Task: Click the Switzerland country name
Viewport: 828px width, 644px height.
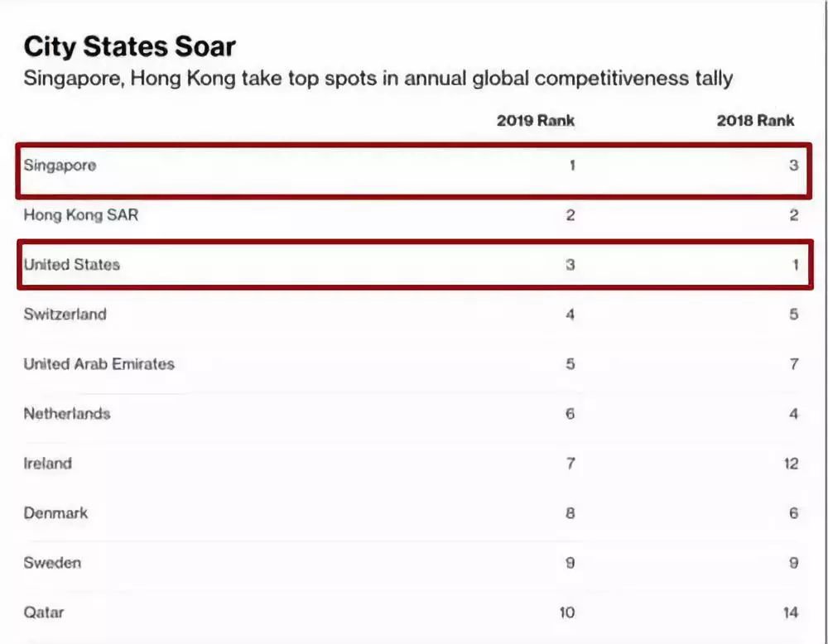Action: click(x=65, y=315)
